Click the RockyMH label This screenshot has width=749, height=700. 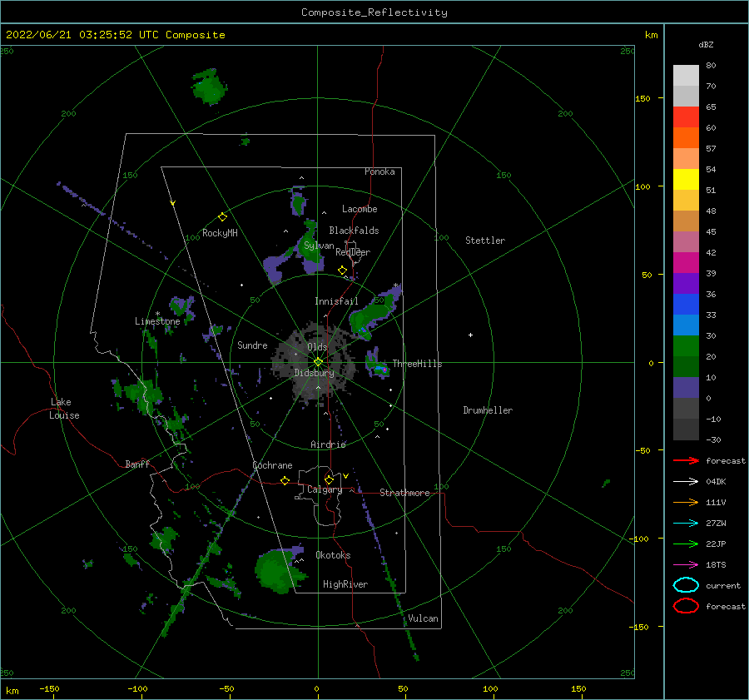(220, 233)
